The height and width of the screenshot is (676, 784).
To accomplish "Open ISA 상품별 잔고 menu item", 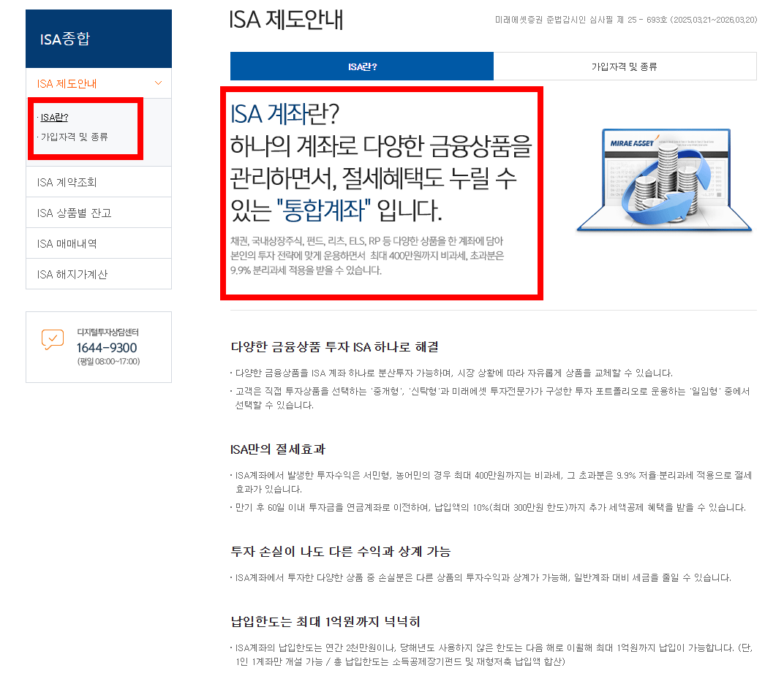I will click(99, 213).
